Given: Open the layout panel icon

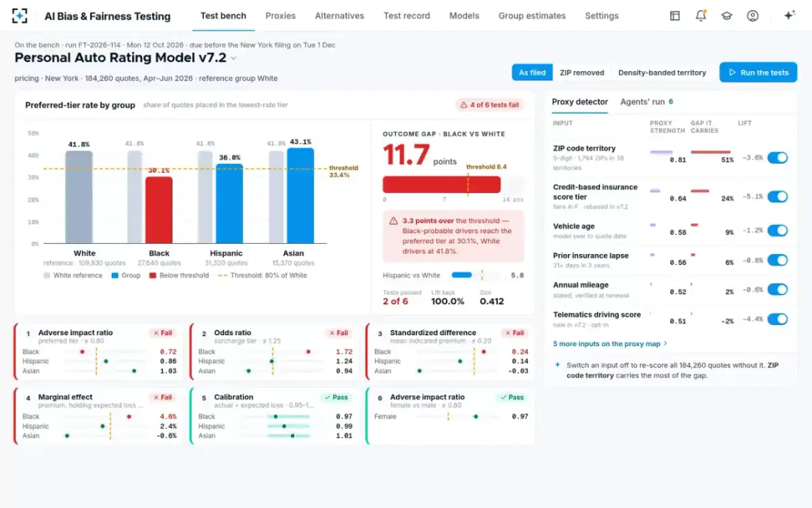Looking at the screenshot, I should coord(675,16).
